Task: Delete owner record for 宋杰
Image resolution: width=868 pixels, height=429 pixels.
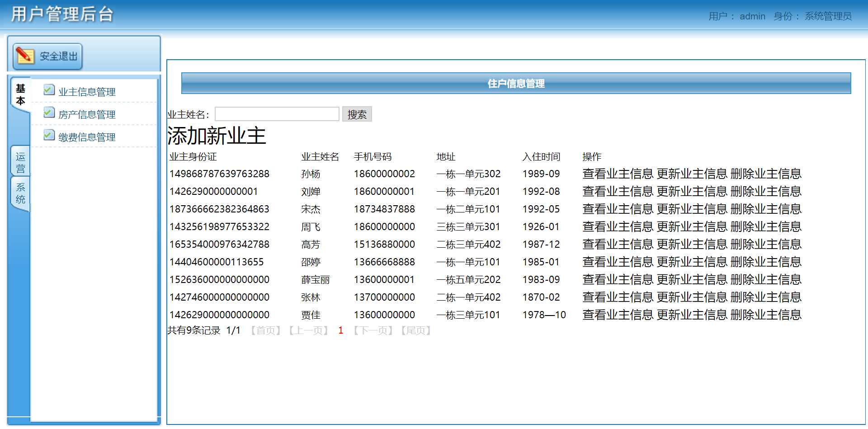Action: point(767,209)
